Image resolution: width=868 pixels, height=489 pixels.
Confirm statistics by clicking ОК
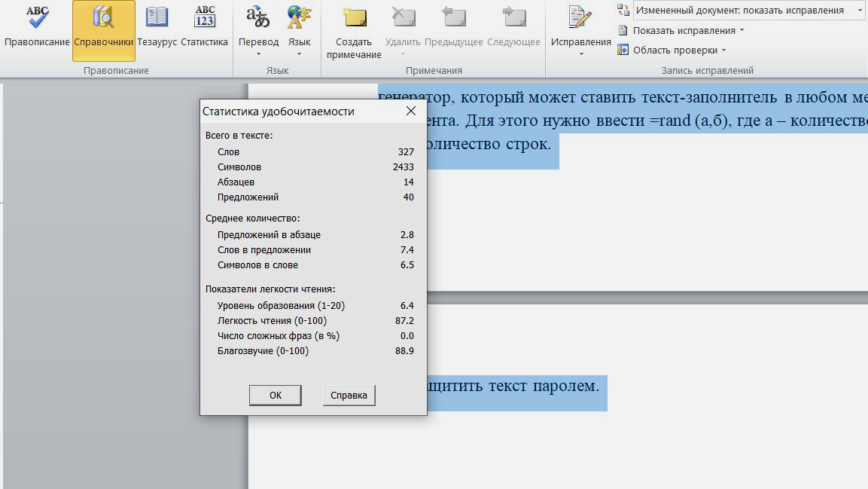(275, 395)
